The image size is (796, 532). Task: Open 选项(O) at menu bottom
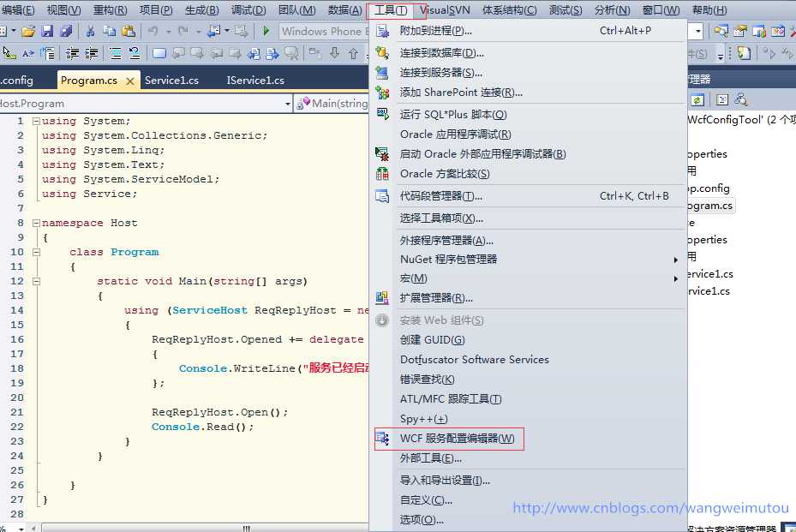click(x=528, y=520)
